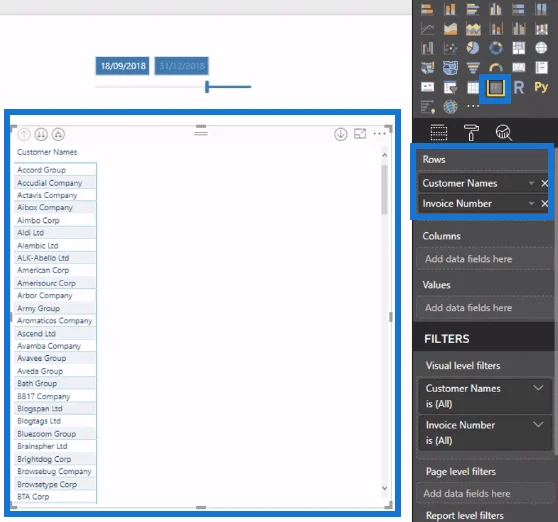Choose the R script visual icon
Image resolution: width=558 pixels, height=522 pixels.
tap(518, 87)
